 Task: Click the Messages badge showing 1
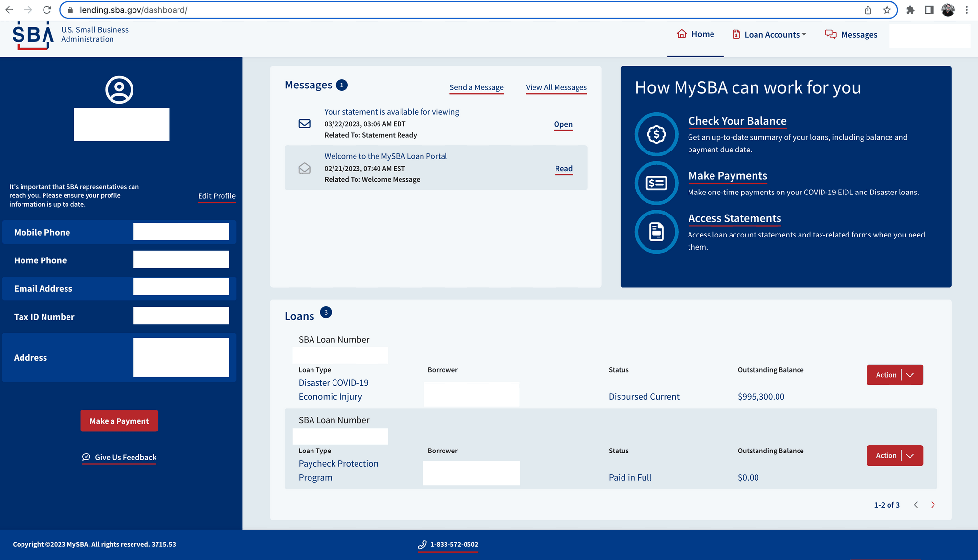(x=342, y=85)
